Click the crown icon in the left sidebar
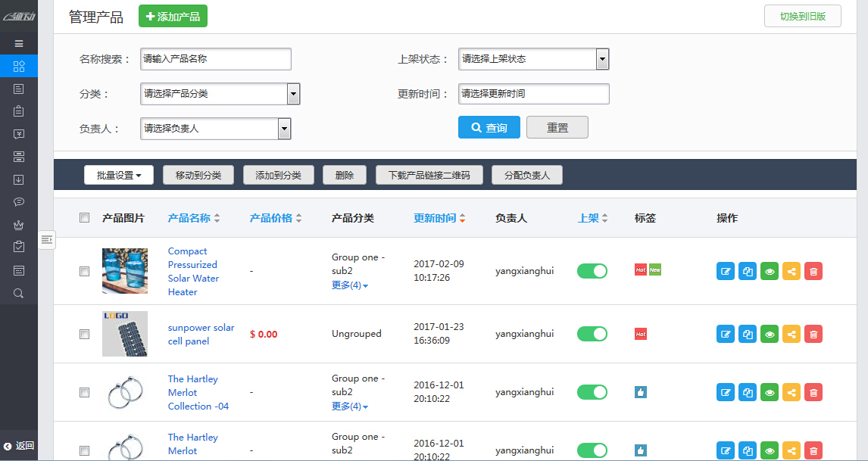868x461 pixels. (x=19, y=224)
